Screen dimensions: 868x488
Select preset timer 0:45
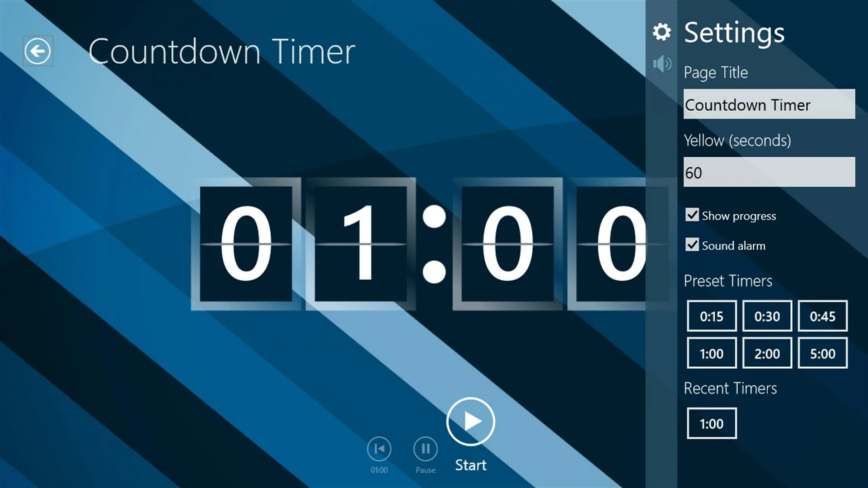click(823, 316)
